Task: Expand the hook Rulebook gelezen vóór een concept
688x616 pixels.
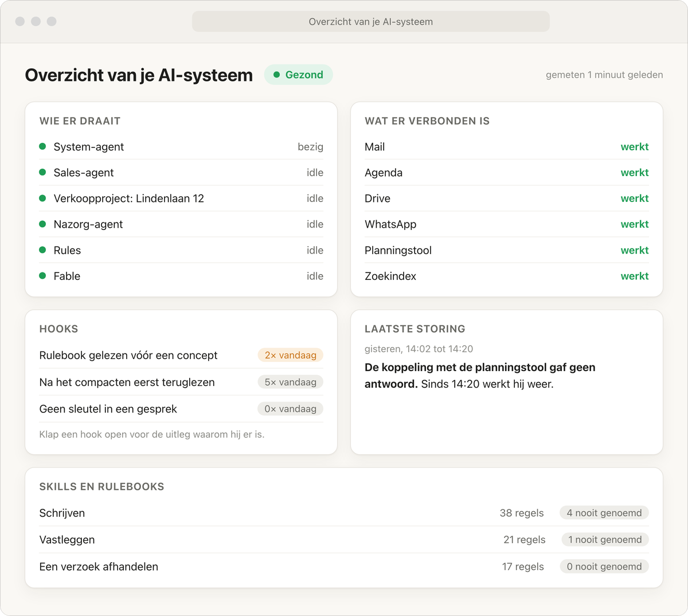Action: click(x=181, y=355)
